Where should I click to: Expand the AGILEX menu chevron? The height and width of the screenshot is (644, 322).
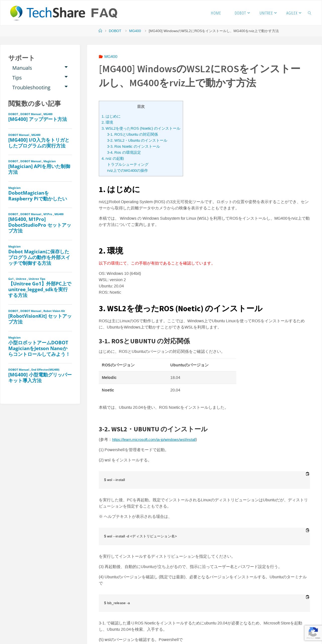point(300,13)
